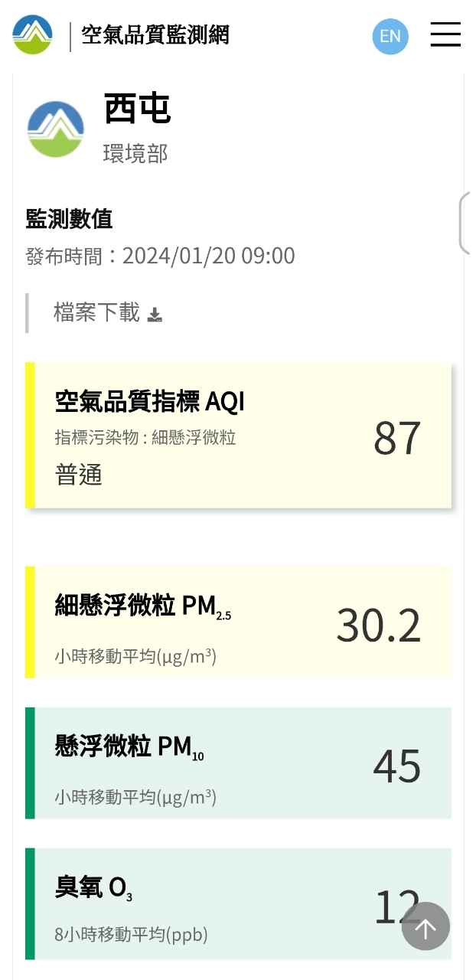This screenshot has width=476, height=980.
Task: Expand the side panel tab on right edge
Action: click(x=466, y=223)
